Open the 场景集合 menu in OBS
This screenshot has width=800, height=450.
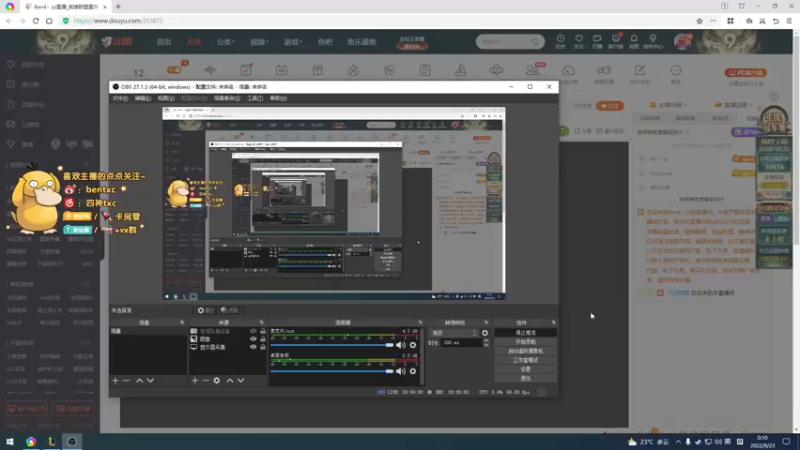pyautogui.click(x=227, y=98)
